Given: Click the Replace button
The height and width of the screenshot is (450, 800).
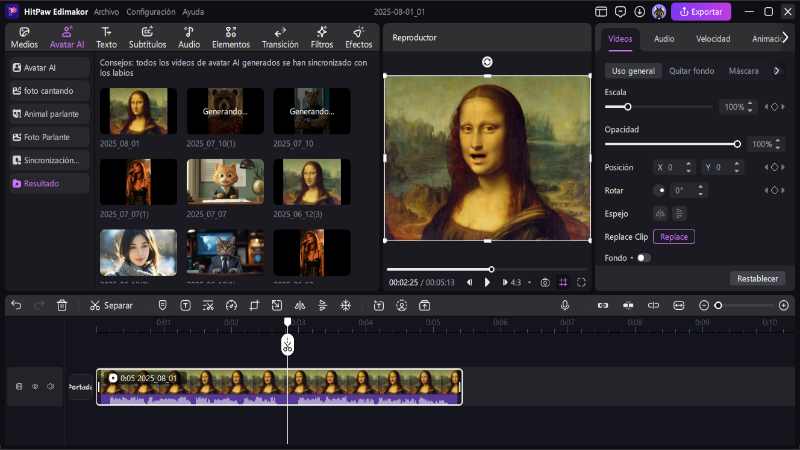Looking at the screenshot, I should pos(673,237).
